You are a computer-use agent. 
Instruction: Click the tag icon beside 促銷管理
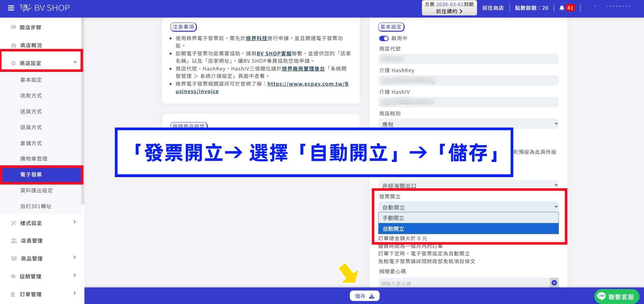click(14, 276)
